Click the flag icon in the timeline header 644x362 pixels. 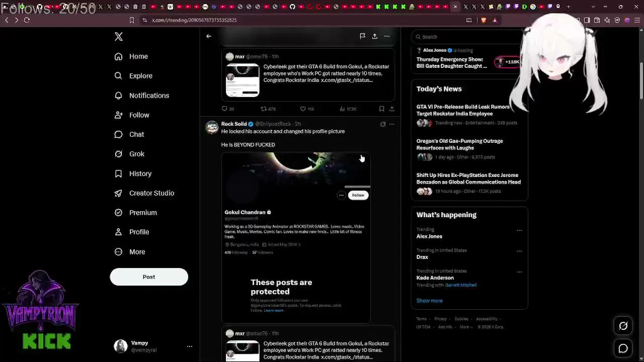coord(362,36)
